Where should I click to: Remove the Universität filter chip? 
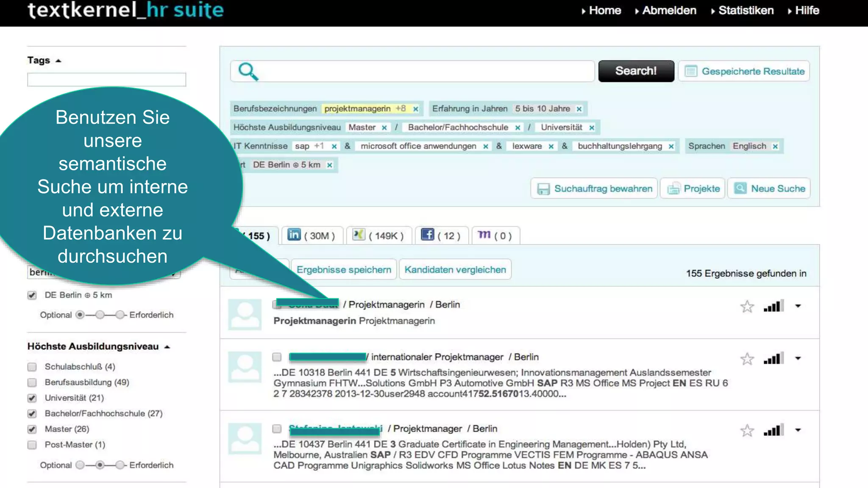pos(592,128)
